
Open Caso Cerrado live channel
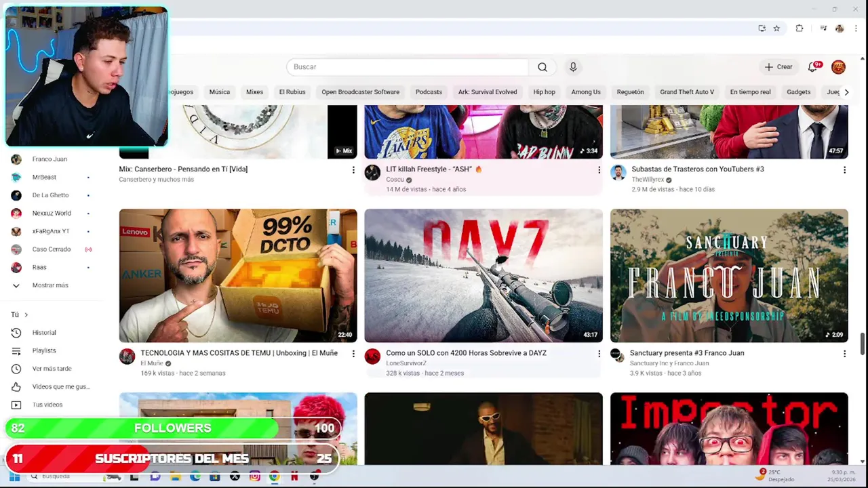[x=50, y=249]
